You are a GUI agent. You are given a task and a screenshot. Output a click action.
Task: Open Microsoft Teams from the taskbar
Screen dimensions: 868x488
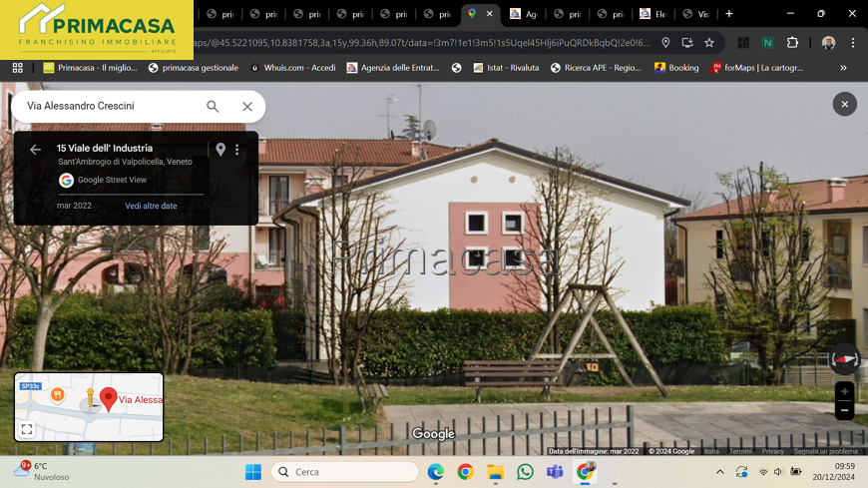click(555, 472)
